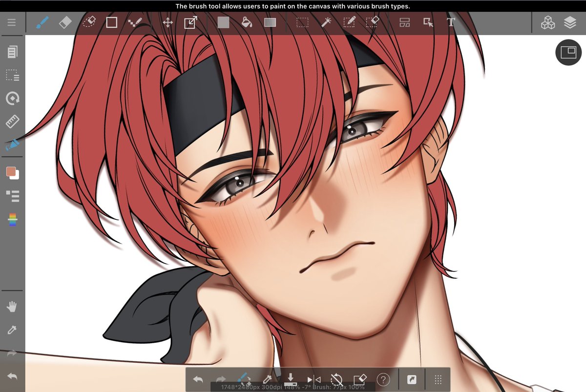Flip the canvas horizontally
The width and height of the screenshot is (586, 392).
(314, 379)
